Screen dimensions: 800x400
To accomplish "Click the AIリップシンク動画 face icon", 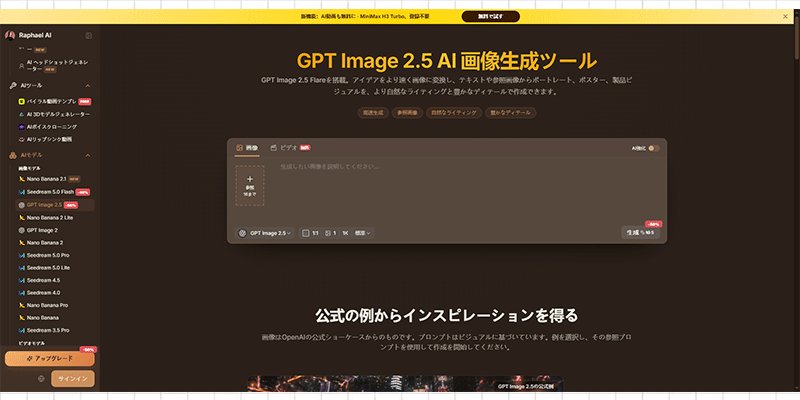I will click(21, 139).
